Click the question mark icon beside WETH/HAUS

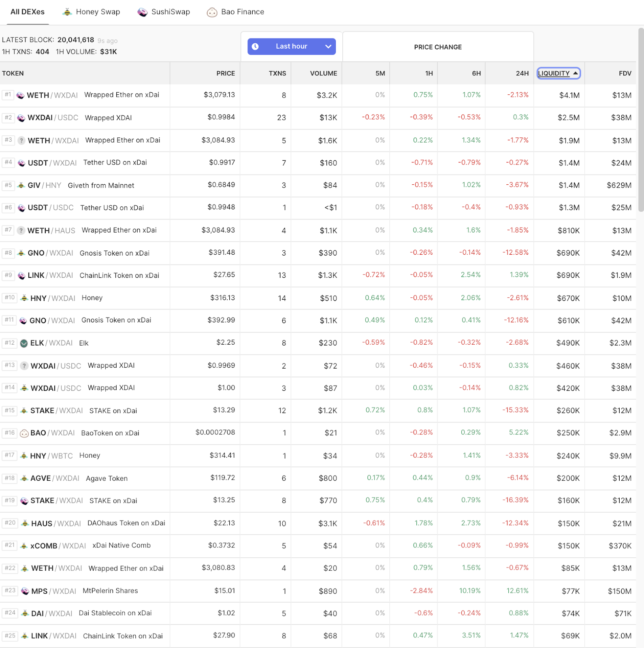click(21, 230)
